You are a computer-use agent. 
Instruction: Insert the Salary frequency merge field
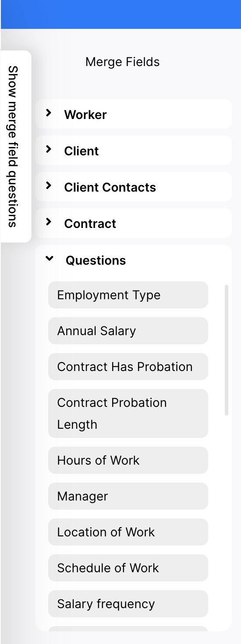click(128, 604)
